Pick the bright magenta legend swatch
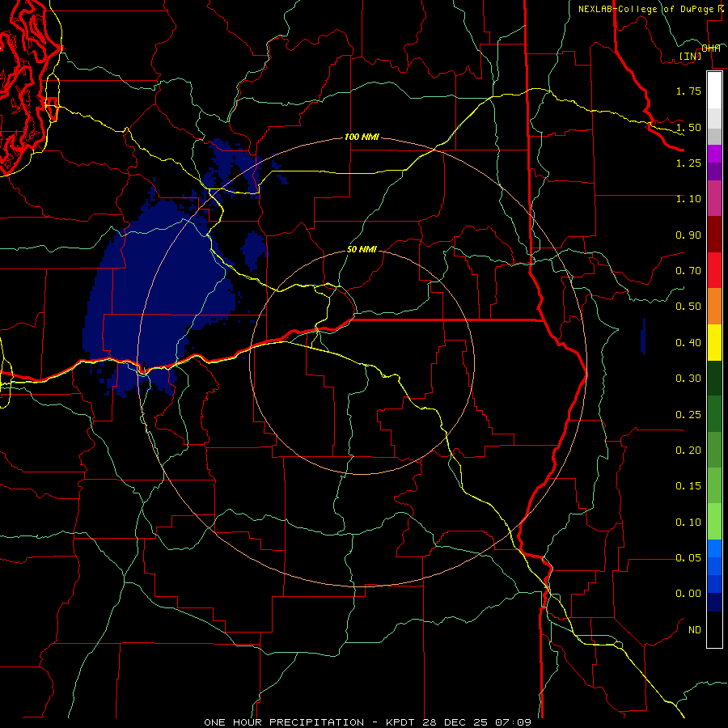Image resolution: width=728 pixels, height=728 pixels. (714, 154)
